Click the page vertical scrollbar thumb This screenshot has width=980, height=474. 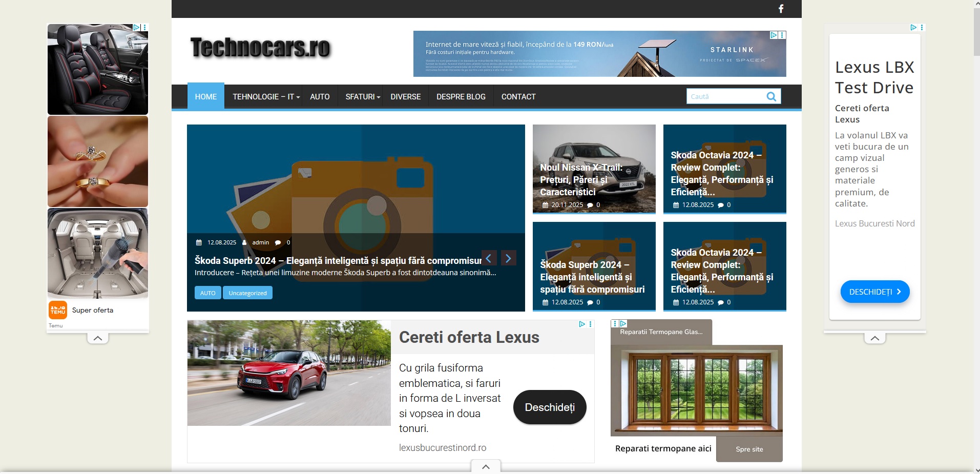pos(976,31)
